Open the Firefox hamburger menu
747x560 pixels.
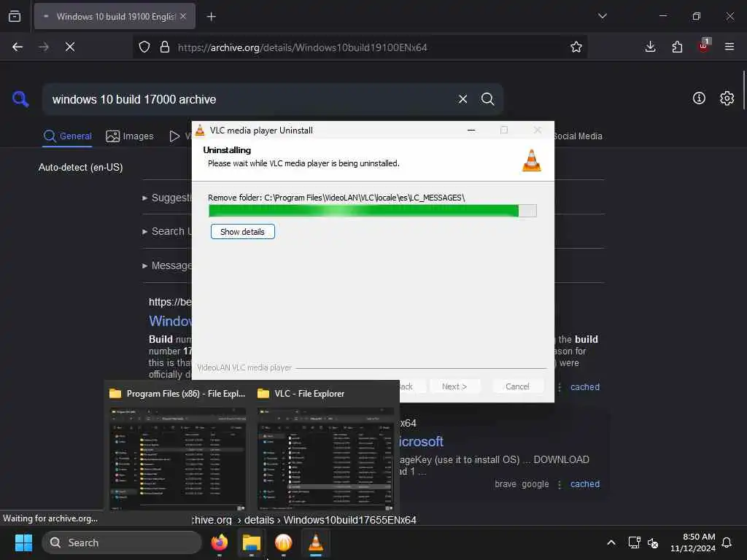coord(729,47)
